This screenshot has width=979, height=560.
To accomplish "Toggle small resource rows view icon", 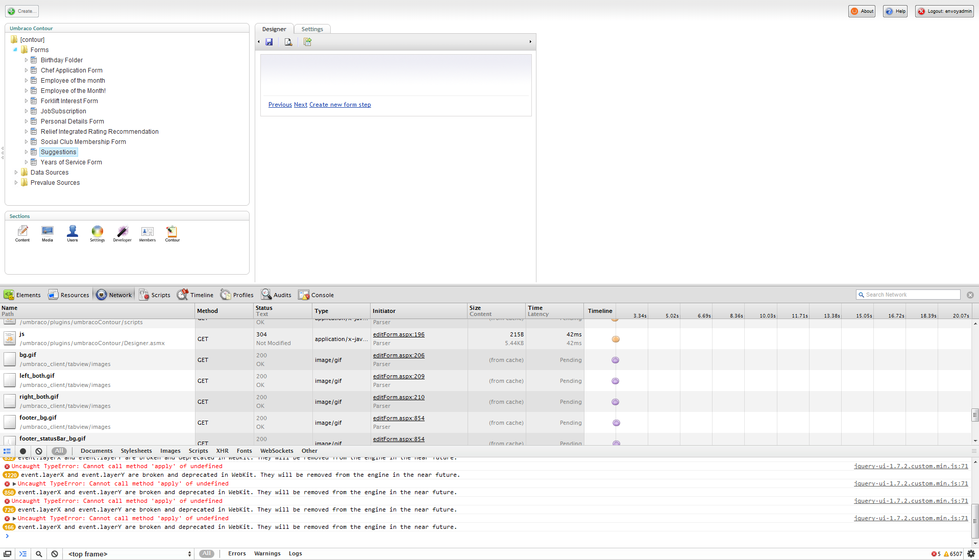I will coord(7,451).
